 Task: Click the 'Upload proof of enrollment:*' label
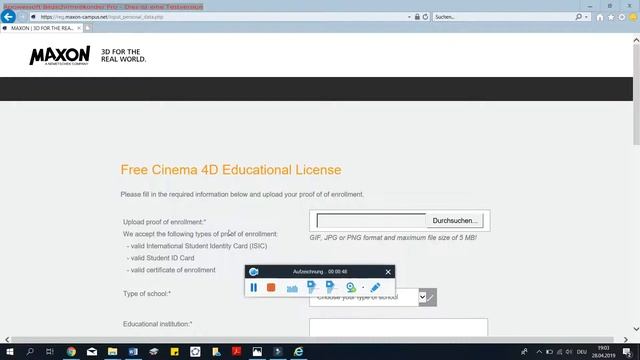[x=164, y=222]
